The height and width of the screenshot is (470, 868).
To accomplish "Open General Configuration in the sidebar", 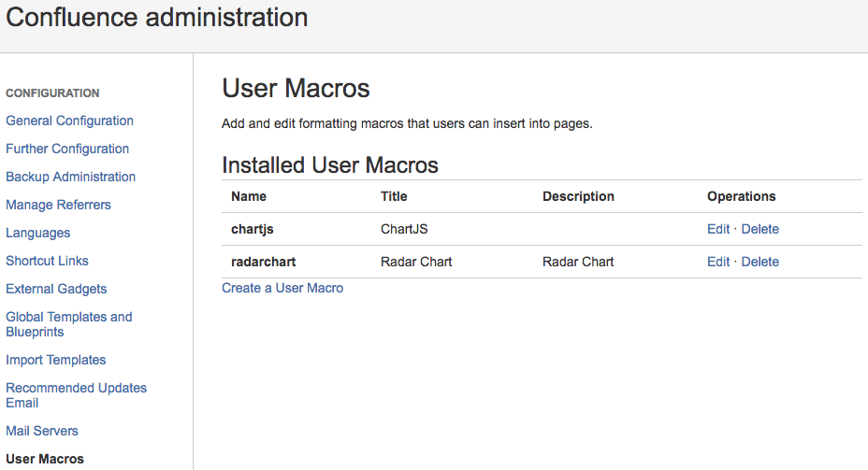I will (69, 121).
